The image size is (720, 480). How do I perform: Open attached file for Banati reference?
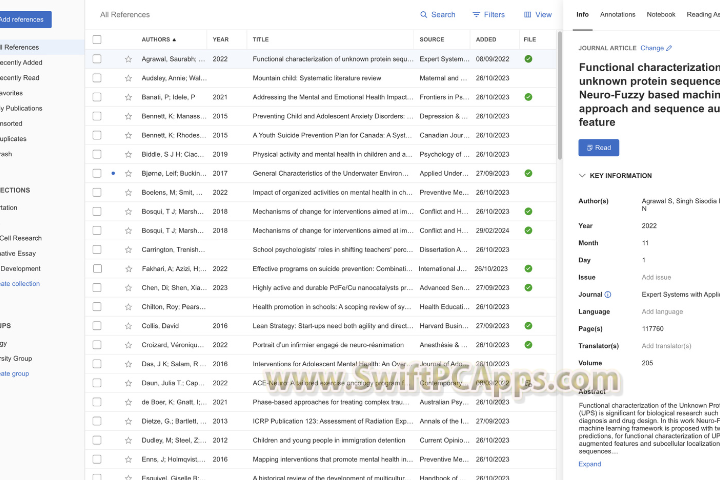(x=529, y=97)
